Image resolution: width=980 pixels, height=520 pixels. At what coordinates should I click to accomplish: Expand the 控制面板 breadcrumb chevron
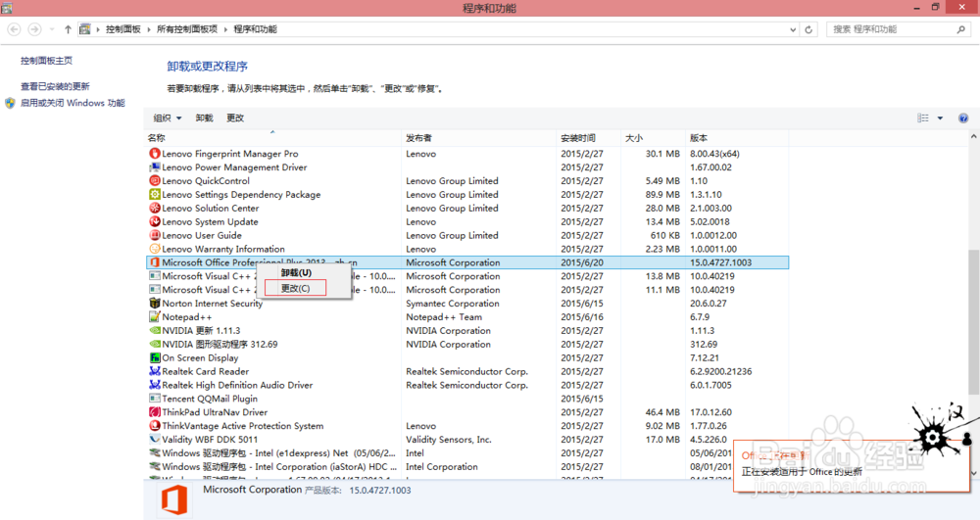coord(149,29)
